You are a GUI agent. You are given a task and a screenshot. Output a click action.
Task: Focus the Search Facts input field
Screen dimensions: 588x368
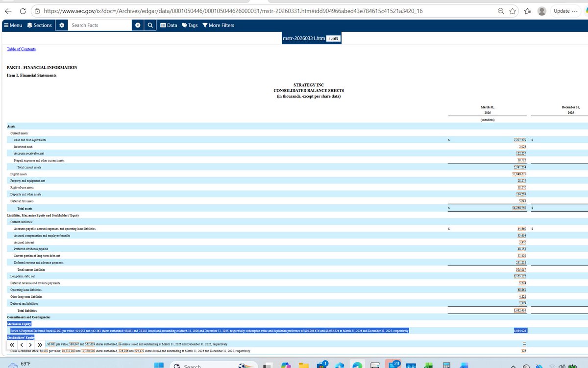(x=100, y=25)
